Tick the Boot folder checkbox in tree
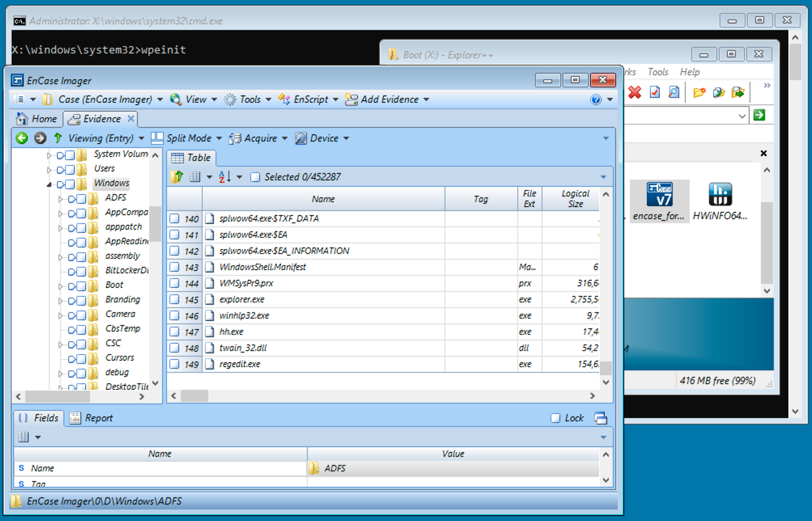The image size is (812, 521). tap(81, 286)
